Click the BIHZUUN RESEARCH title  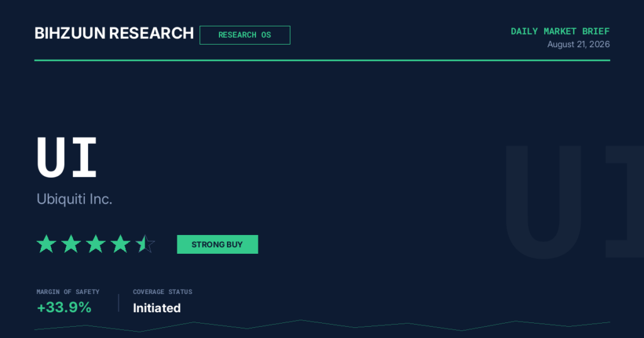(x=114, y=33)
